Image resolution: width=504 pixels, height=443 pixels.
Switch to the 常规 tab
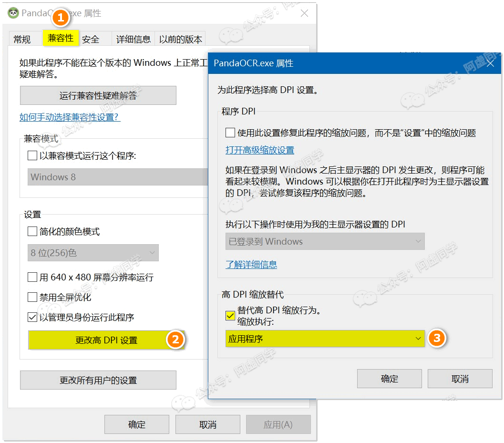pyautogui.click(x=22, y=40)
